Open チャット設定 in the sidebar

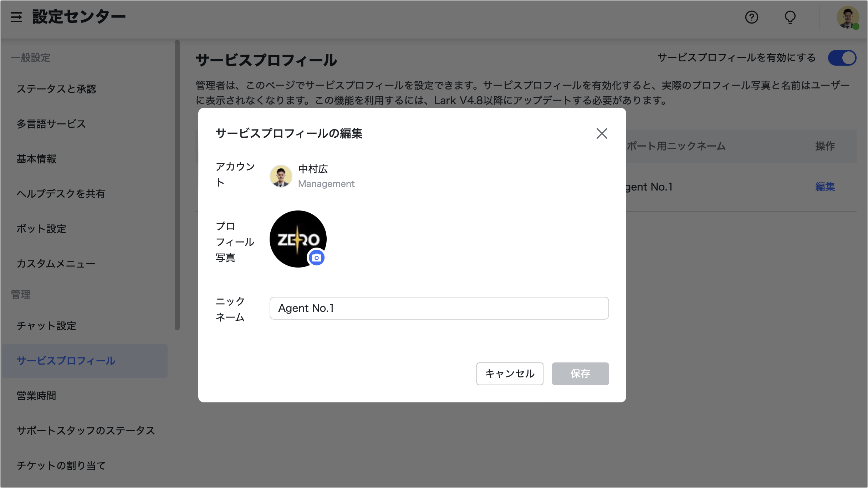tap(46, 326)
